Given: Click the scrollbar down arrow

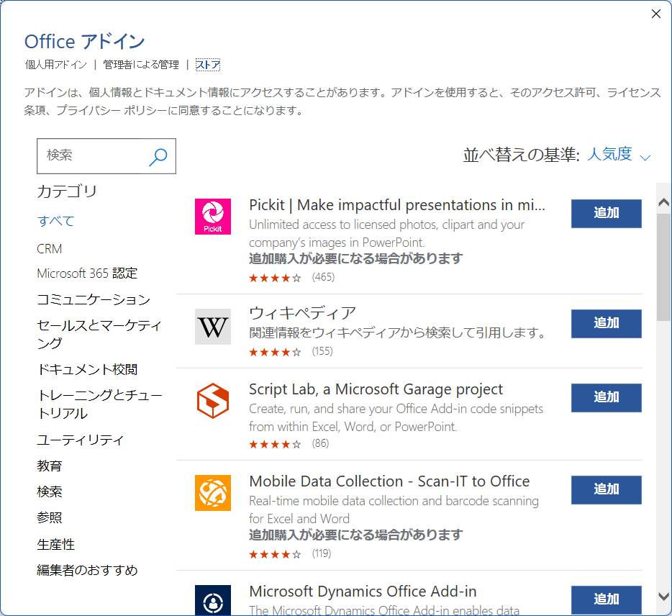Looking at the screenshot, I should [663, 597].
